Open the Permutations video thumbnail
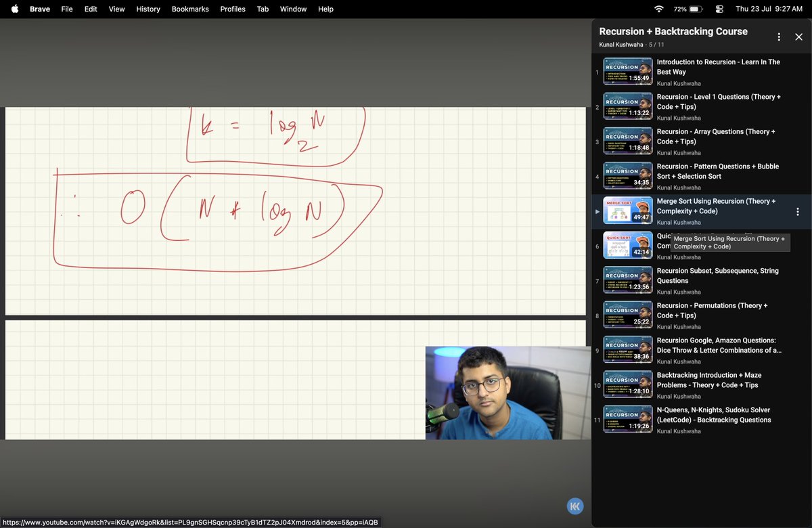812x528 pixels. tap(628, 315)
